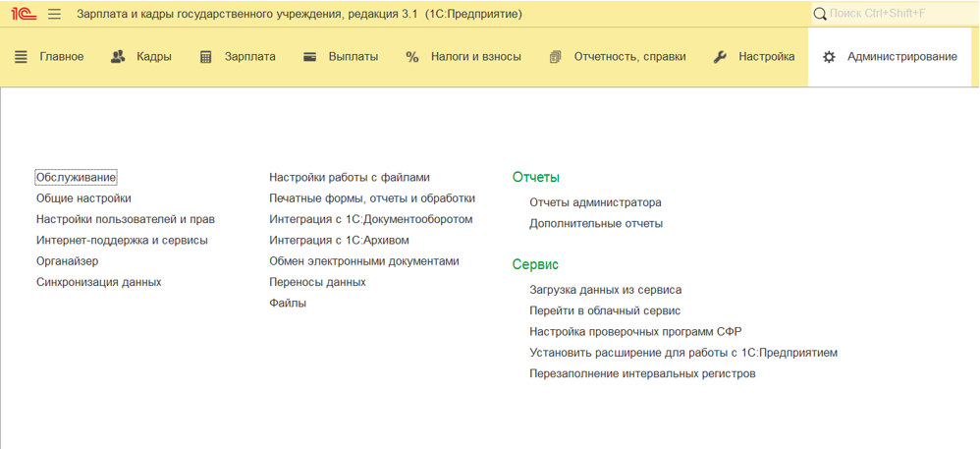
Task: Open Настройки работы с файлами
Action: [x=350, y=178]
